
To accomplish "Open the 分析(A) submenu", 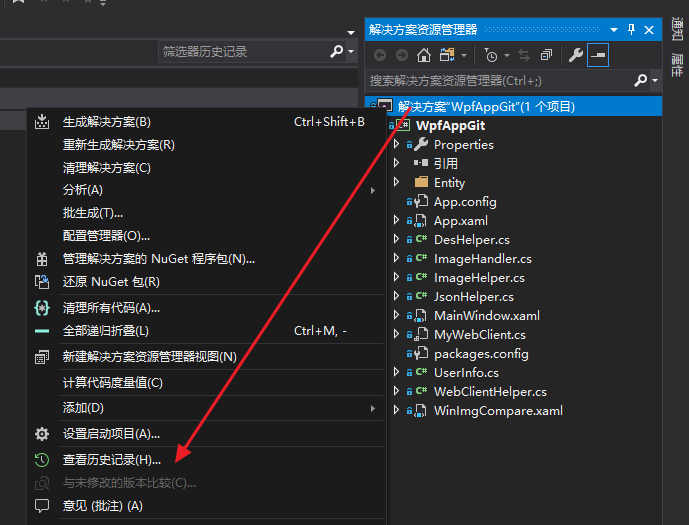I will [205, 190].
